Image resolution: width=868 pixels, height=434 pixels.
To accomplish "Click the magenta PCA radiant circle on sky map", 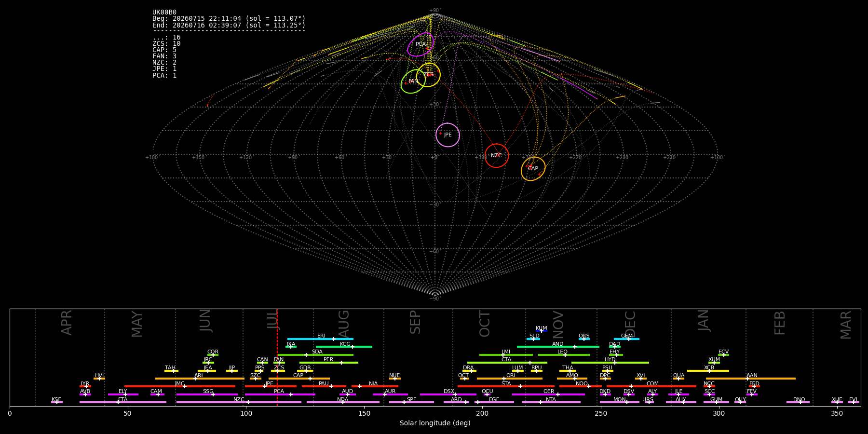I will (x=420, y=44).
